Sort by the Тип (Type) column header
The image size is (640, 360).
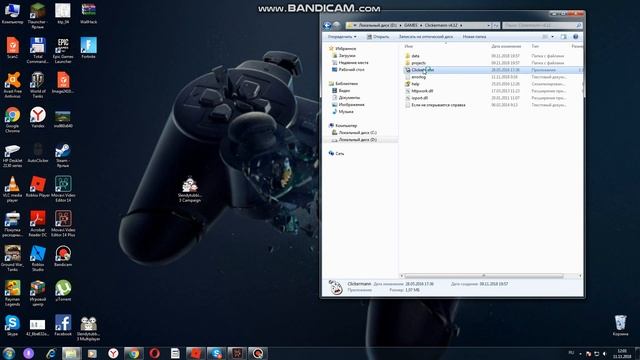(535, 47)
